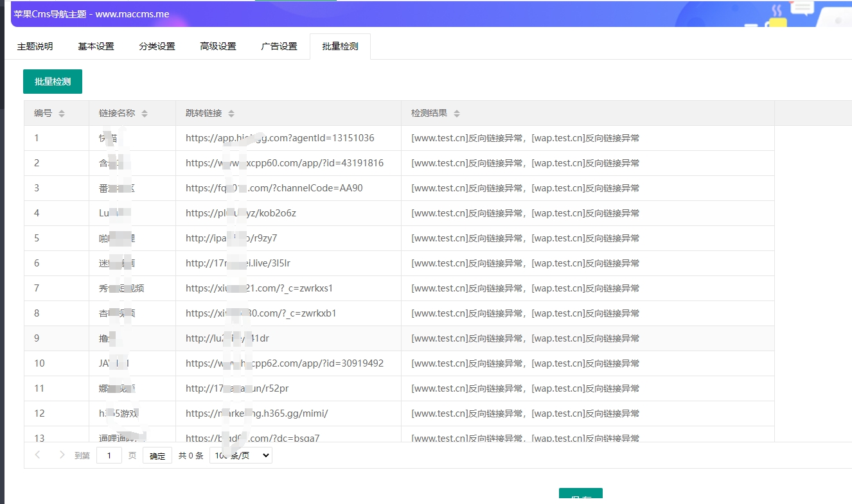Sort the table by the 编号 column
852x504 pixels.
(62, 112)
